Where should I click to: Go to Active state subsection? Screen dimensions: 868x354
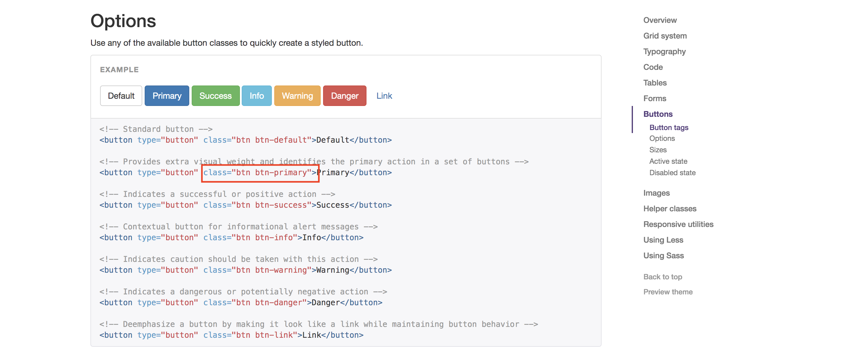point(668,161)
